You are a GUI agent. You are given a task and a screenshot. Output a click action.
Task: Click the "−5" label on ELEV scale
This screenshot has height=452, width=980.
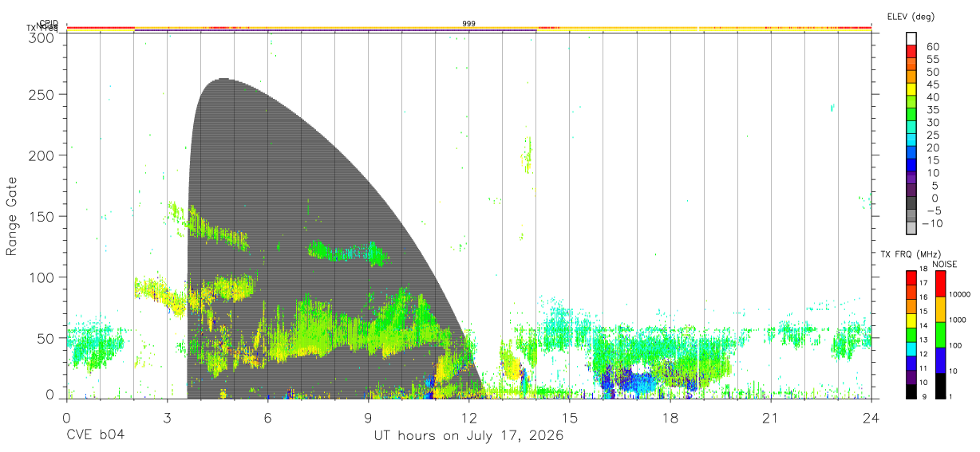tap(933, 210)
